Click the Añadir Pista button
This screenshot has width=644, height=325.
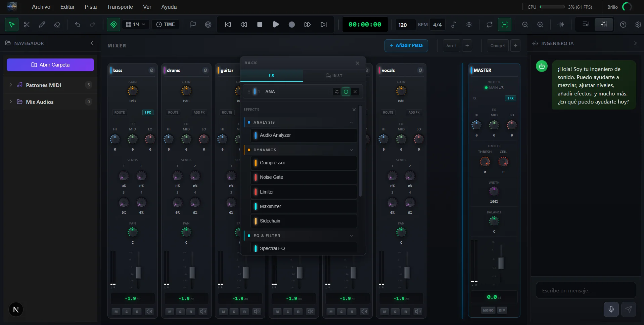tap(406, 45)
